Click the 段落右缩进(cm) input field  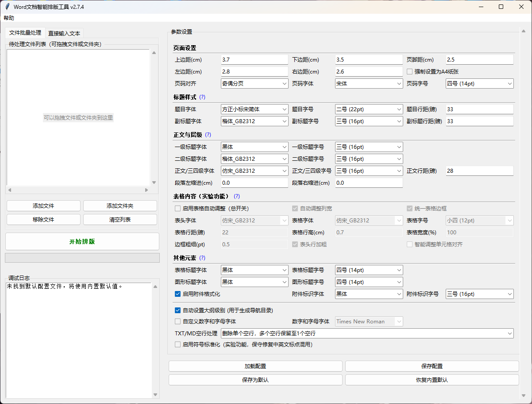(369, 183)
